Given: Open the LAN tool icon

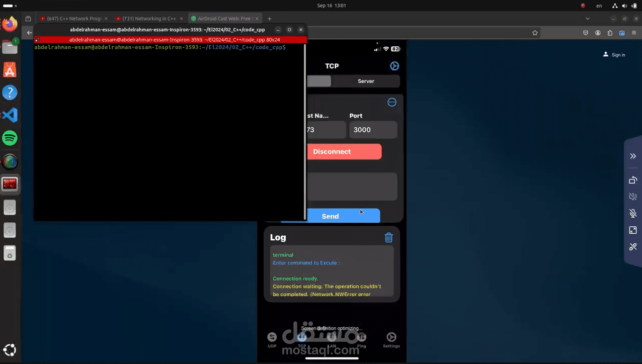Looking at the screenshot, I should click(332, 337).
